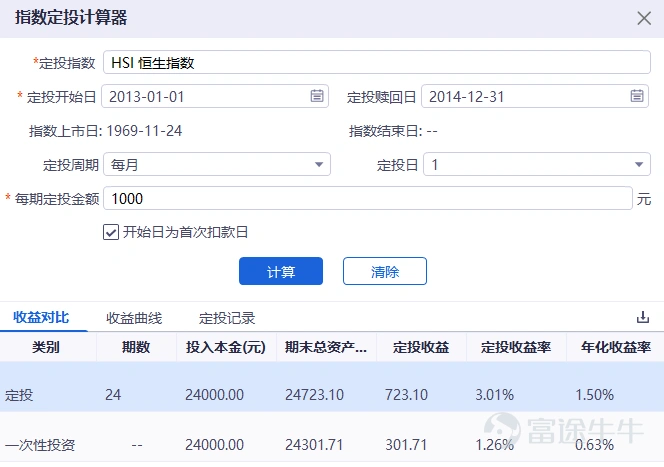This screenshot has height=467, width=664.
Task: Focus the 每期定投金额 field showing 1000
Action: click(x=368, y=198)
